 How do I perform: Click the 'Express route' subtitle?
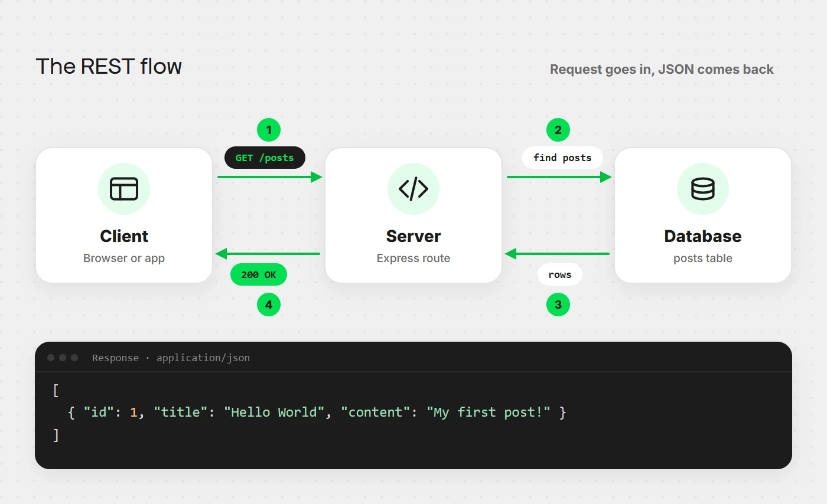[413, 258]
